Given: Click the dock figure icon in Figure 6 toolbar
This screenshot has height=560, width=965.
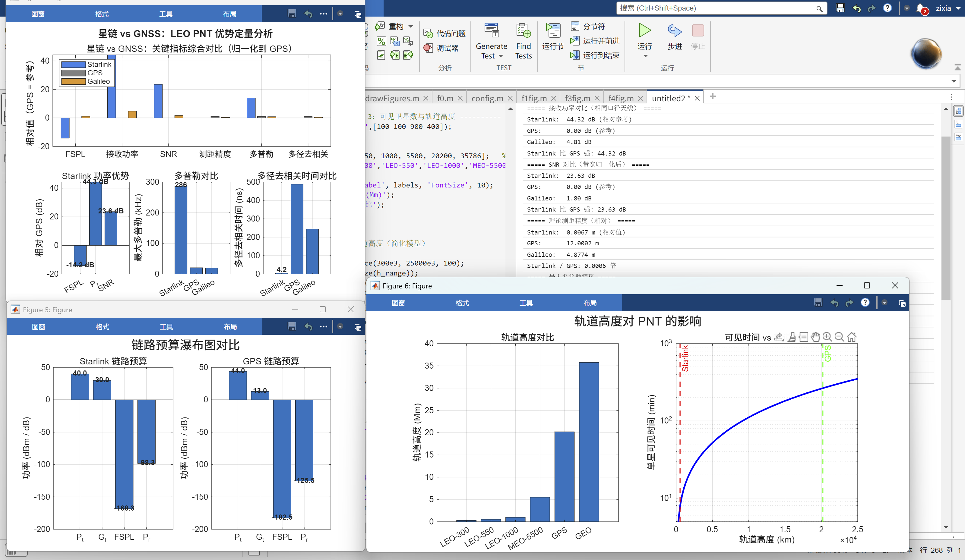Looking at the screenshot, I should tap(902, 303).
